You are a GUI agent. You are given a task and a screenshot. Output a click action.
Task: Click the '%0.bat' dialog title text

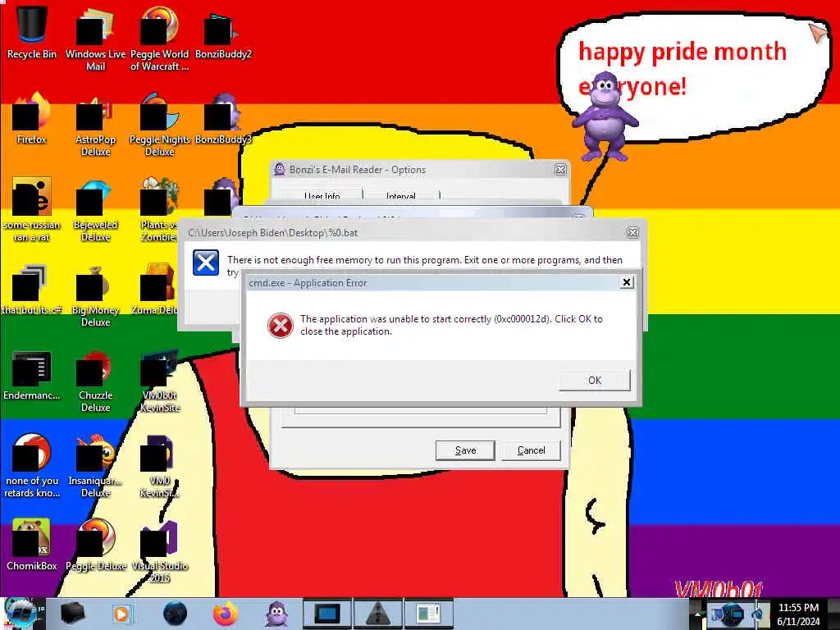coord(272,233)
